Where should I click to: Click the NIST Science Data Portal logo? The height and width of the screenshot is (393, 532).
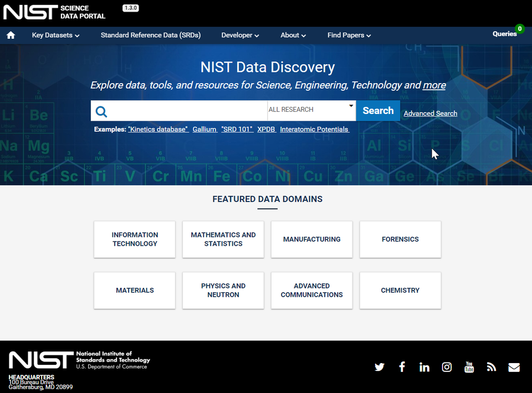[54, 12]
